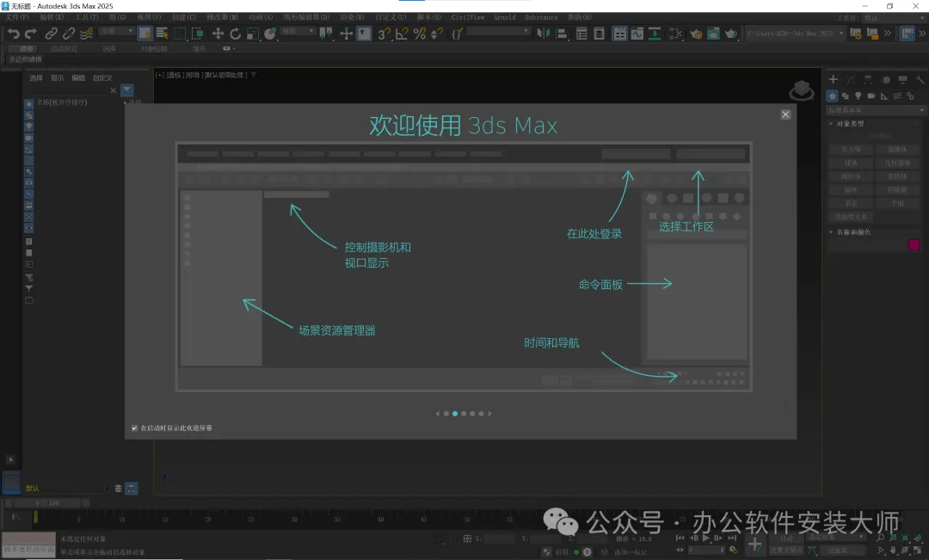Select the Space Warps wave icon
This screenshot has height=560, width=929.
click(897, 95)
